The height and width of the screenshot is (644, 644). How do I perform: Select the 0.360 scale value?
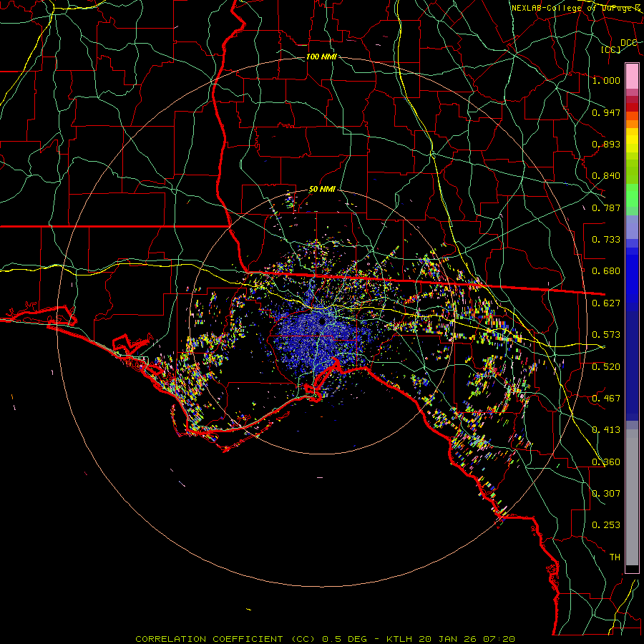[x=606, y=462]
